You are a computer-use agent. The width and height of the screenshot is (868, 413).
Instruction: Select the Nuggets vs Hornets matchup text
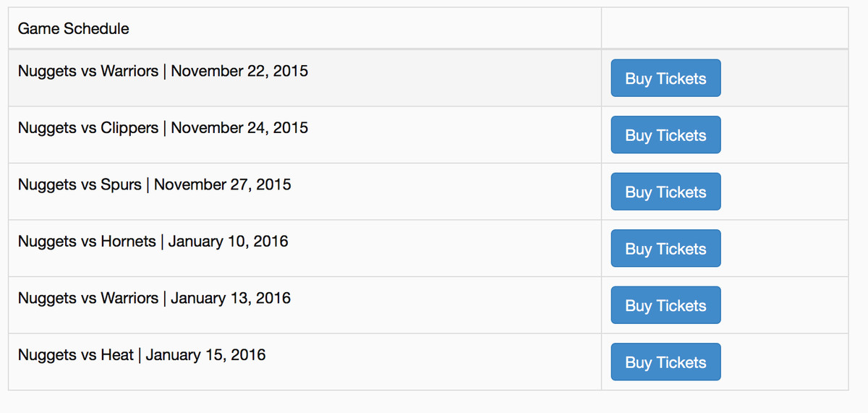point(87,242)
